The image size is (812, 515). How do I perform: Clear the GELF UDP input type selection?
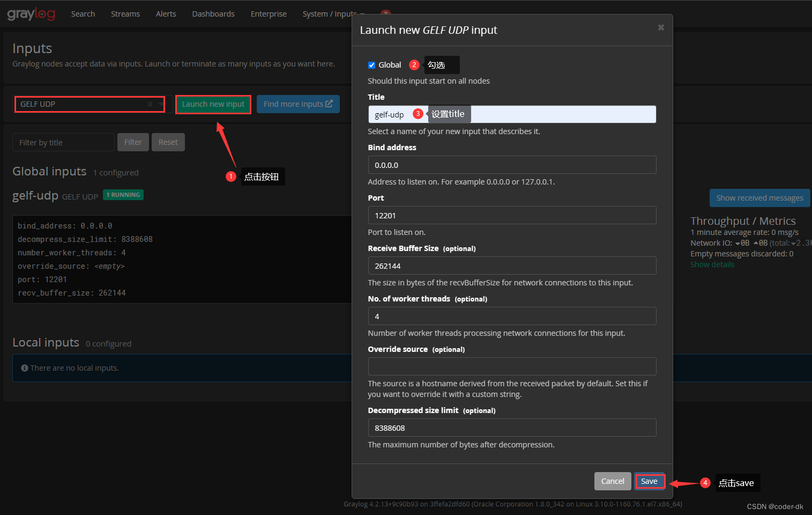pyautogui.click(x=150, y=104)
